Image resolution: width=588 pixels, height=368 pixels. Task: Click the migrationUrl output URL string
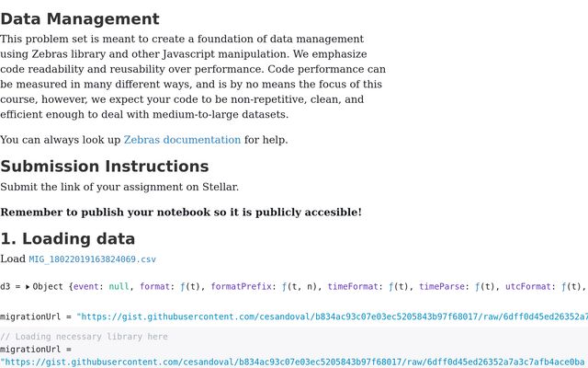(332, 316)
